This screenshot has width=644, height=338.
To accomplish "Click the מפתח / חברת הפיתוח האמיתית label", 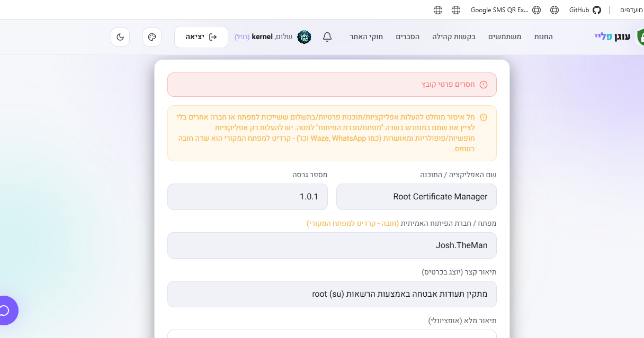I will (449, 223).
